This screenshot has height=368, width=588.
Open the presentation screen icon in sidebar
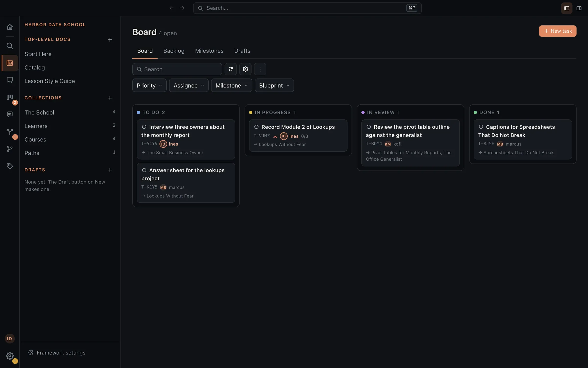coord(10,80)
